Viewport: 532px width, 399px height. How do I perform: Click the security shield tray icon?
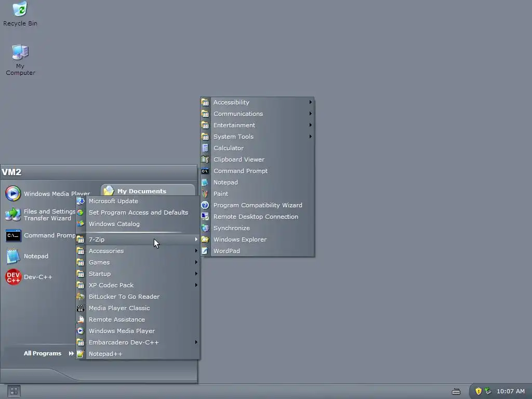coord(478,391)
